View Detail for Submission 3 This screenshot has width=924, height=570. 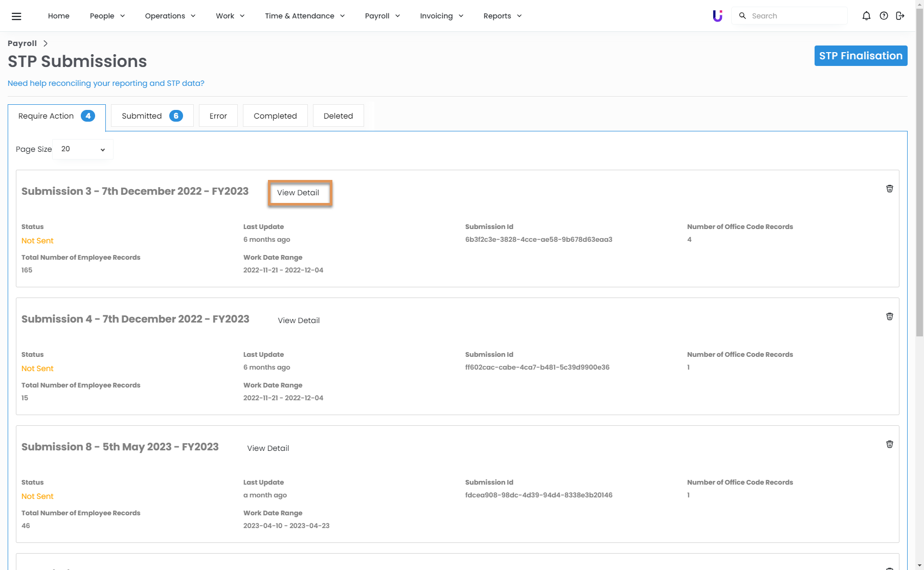[298, 193]
